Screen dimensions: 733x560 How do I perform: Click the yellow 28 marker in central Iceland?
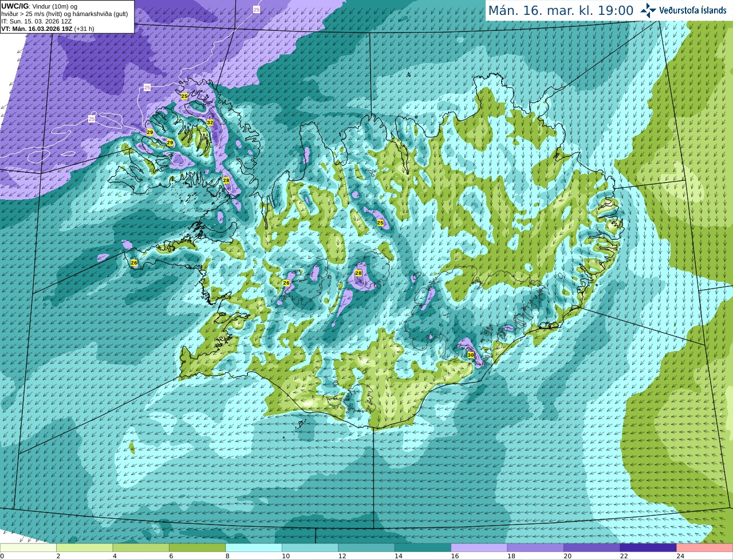pos(358,273)
